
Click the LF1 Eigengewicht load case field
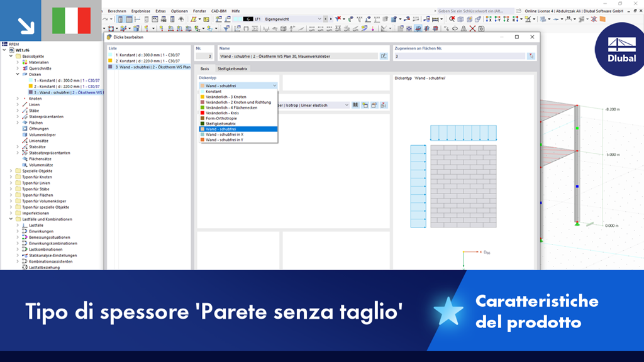click(283, 19)
